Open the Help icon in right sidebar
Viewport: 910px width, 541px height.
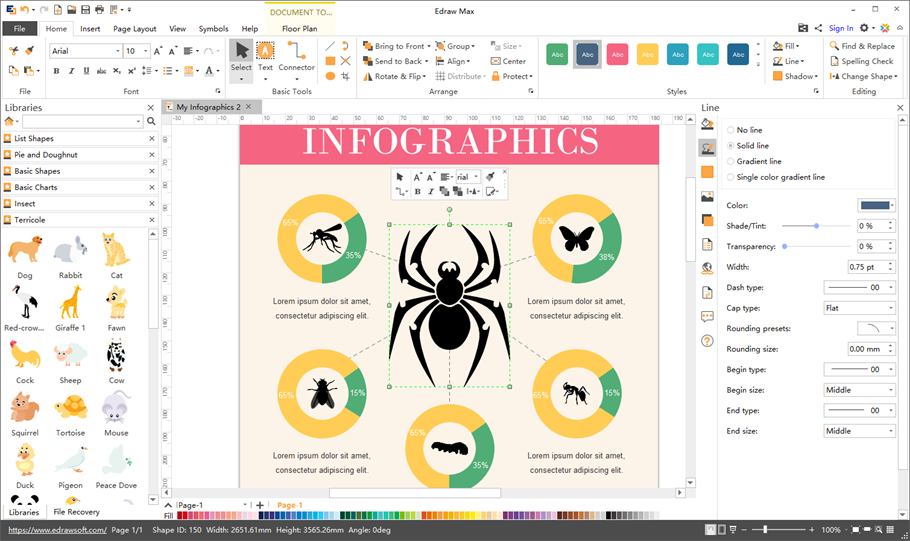pos(707,341)
